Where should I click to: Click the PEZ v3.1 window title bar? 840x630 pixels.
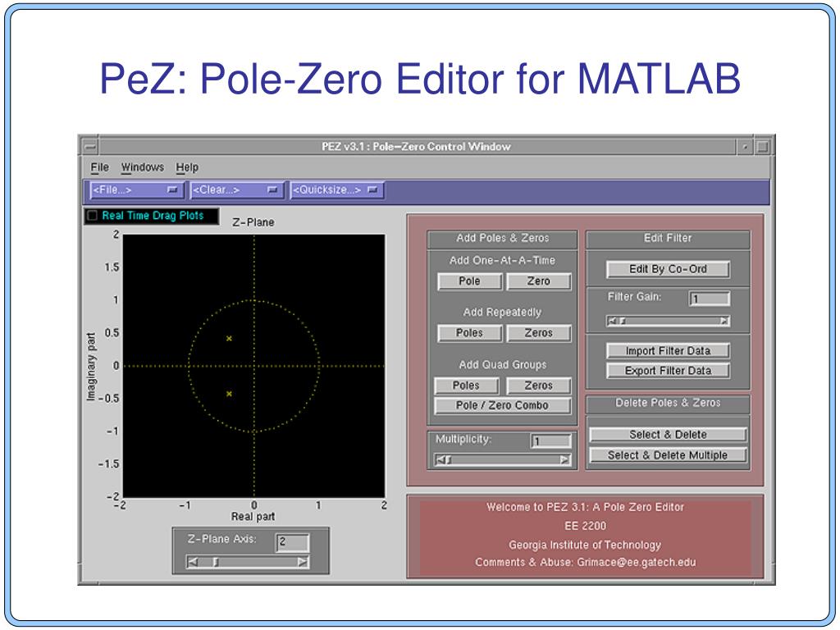pyautogui.click(x=416, y=146)
